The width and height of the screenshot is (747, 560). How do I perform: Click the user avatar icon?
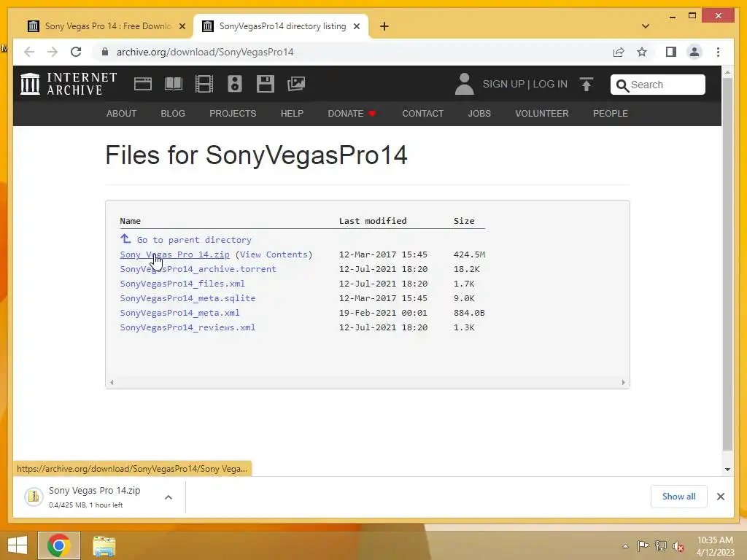point(464,84)
